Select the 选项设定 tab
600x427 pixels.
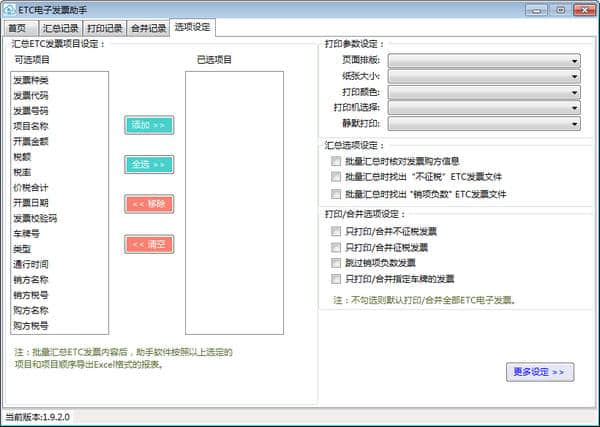tap(192, 27)
